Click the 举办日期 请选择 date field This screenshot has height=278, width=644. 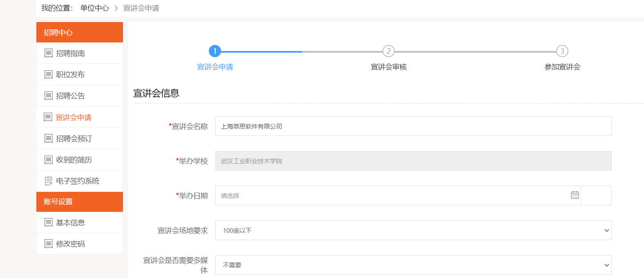[392, 196]
